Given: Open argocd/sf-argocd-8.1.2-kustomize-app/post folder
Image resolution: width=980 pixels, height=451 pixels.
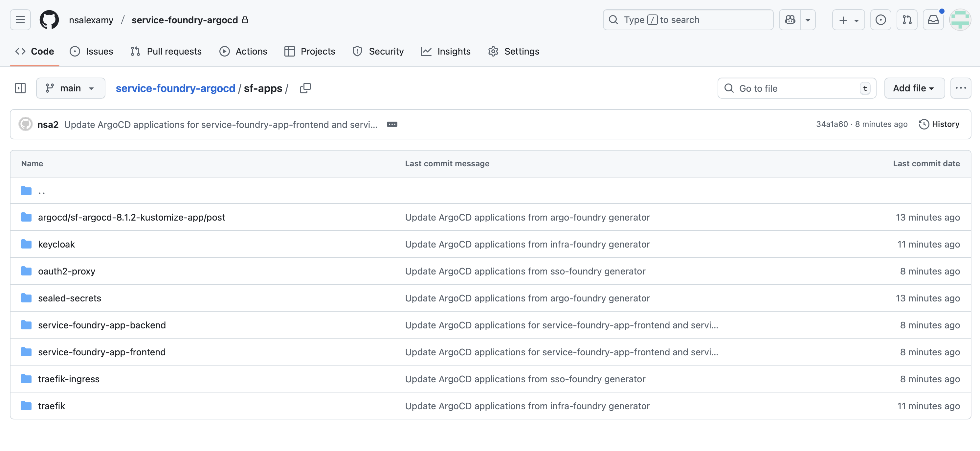Looking at the screenshot, I should [x=132, y=217].
